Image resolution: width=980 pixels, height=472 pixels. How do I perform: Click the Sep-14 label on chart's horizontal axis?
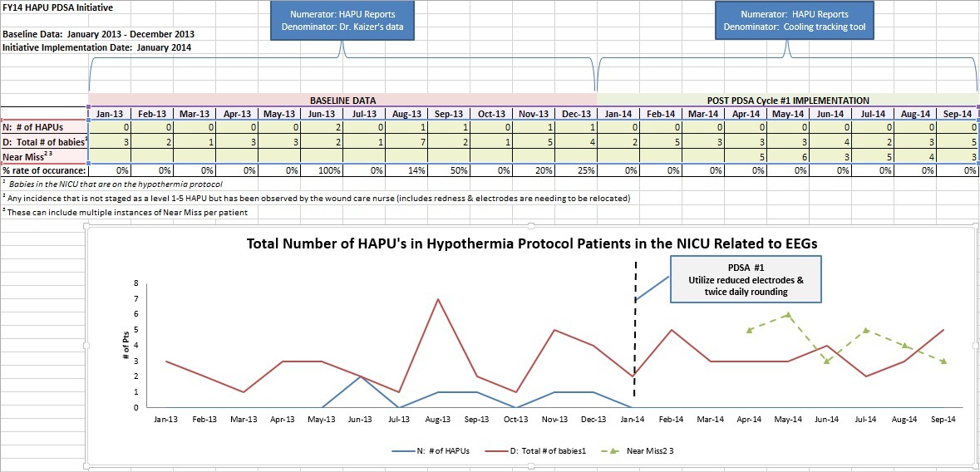point(943,420)
